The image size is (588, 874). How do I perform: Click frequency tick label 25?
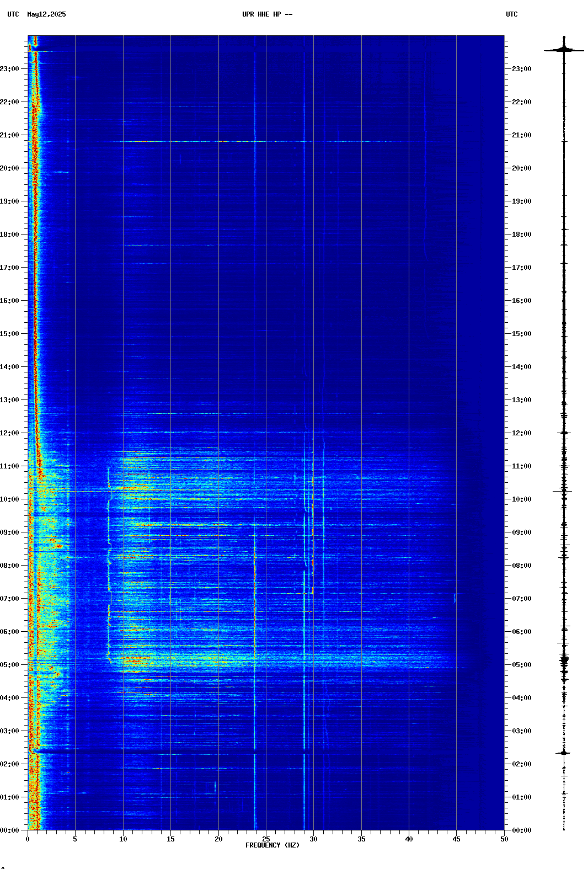click(266, 839)
